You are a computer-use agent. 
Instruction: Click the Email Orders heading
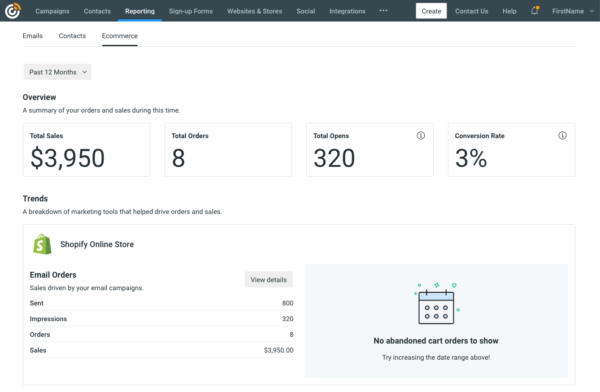tap(53, 275)
